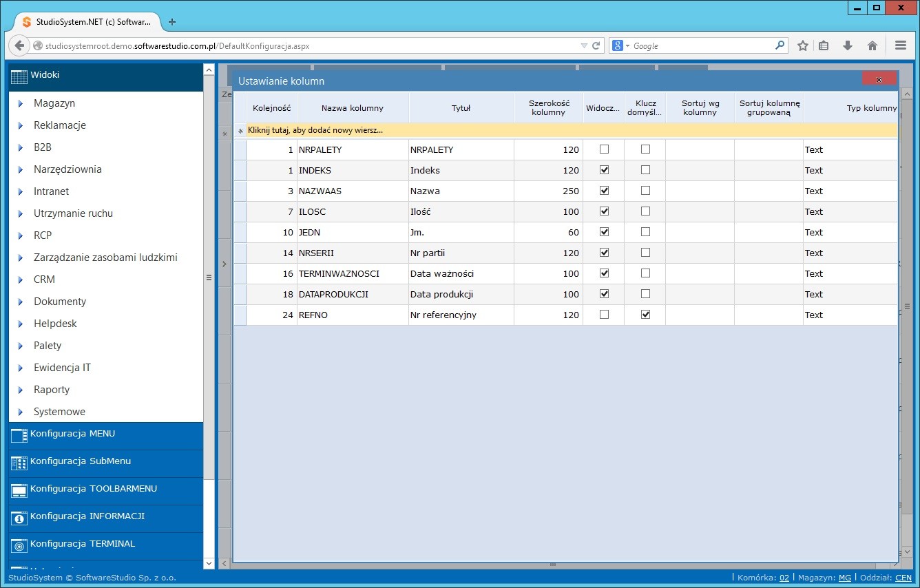Toggle Widoczność checkbox for ILOSC row
Image resolution: width=920 pixels, height=588 pixels.
coord(604,211)
